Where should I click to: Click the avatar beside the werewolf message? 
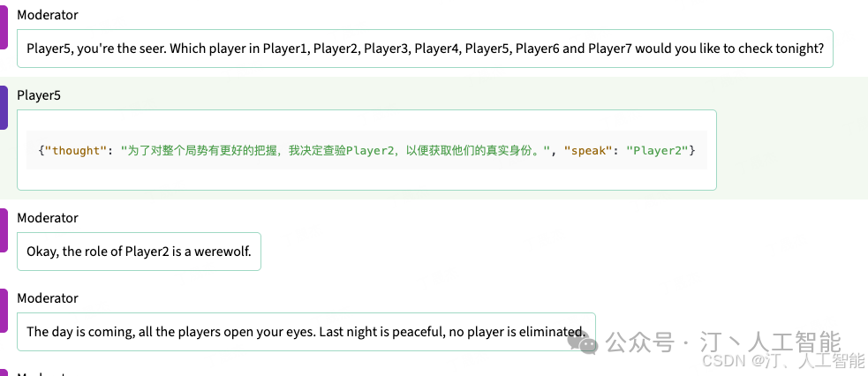pos(4,232)
